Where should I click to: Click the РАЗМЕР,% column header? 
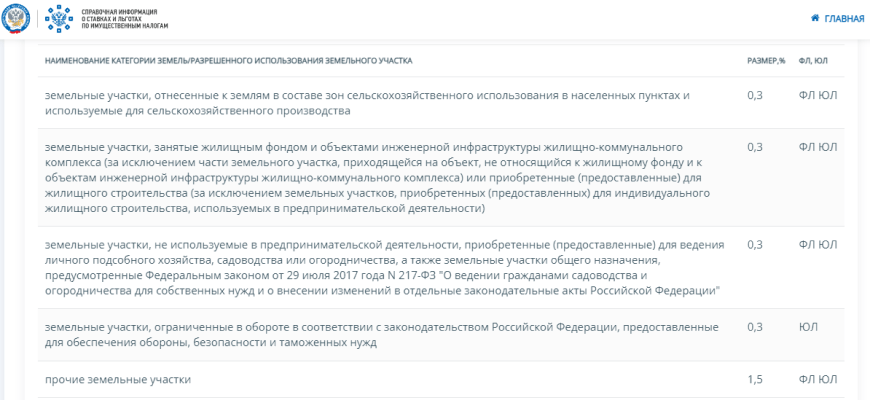766,61
